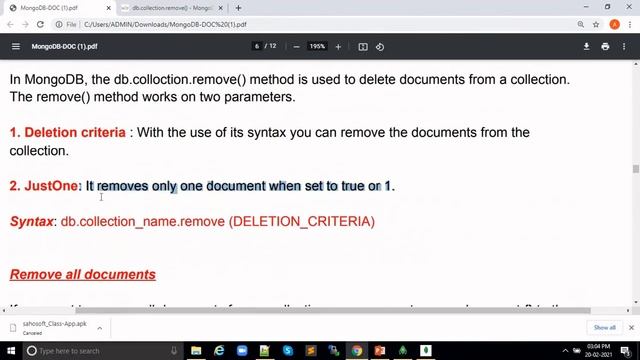The image size is (640, 360).
Task: Open Internet Explorer from taskbar
Action: pyautogui.click(x=219, y=351)
